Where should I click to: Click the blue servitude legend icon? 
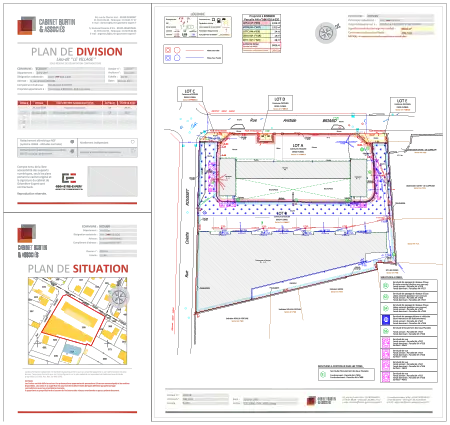(386, 320)
